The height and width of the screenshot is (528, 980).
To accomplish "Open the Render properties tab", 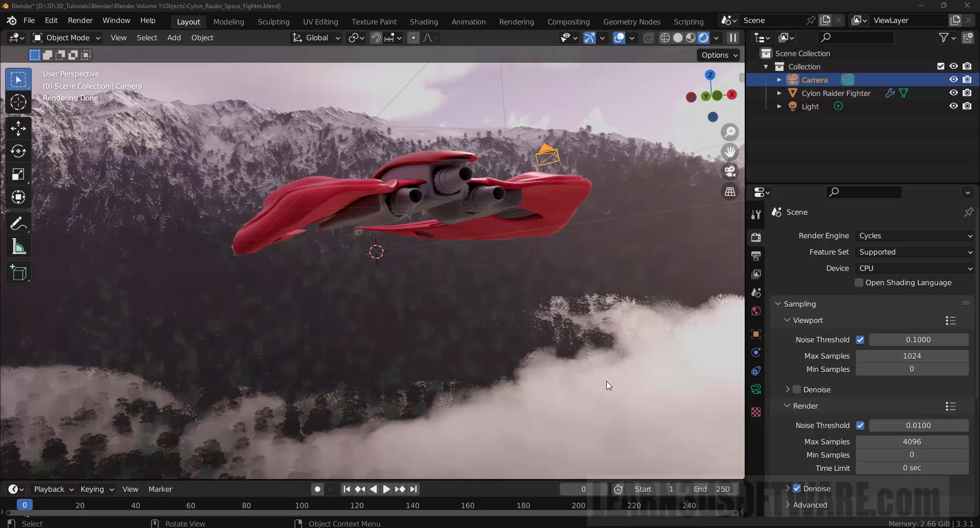I will (756, 237).
